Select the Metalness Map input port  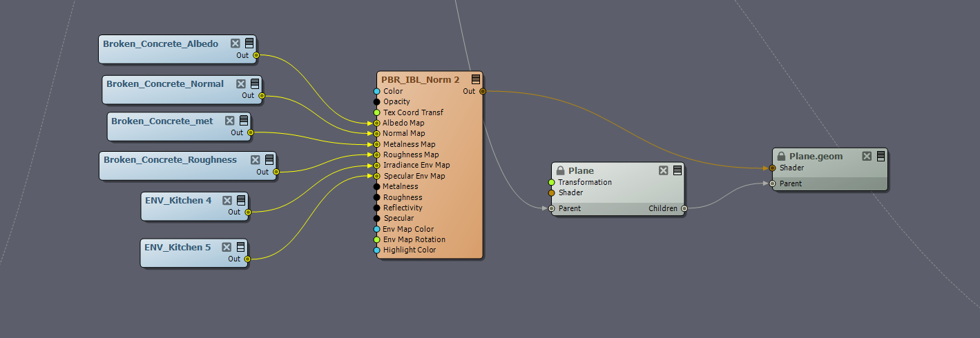(x=376, y=144)
